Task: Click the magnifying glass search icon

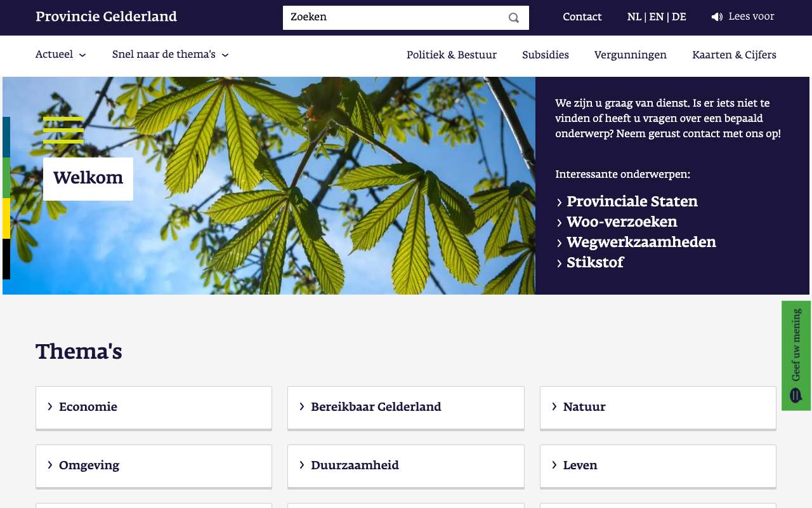Action: click(514, 18)
